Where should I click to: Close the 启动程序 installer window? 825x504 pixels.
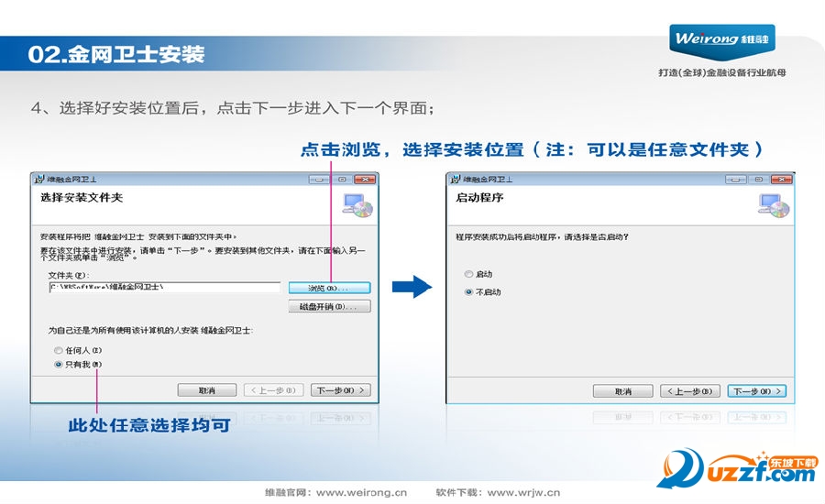coord(781,180)
